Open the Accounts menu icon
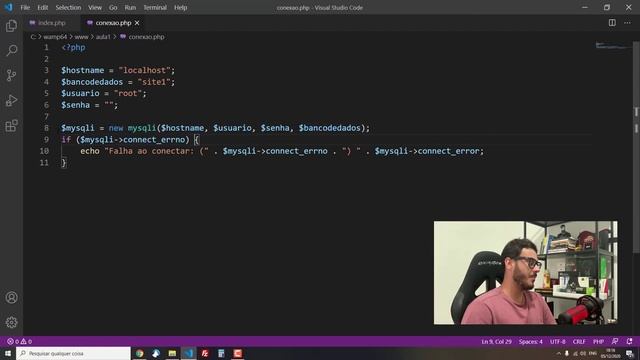This screenshot has width=640, height=360. point(11,298)
